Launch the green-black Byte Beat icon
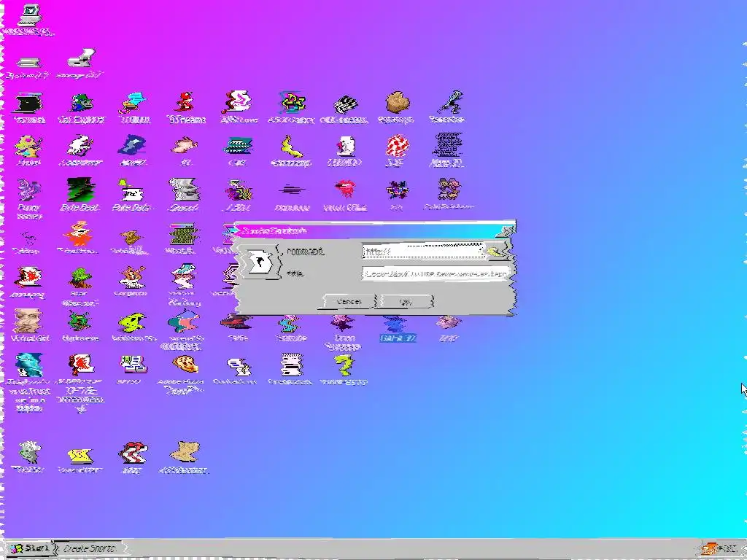 tap(81, 190)
